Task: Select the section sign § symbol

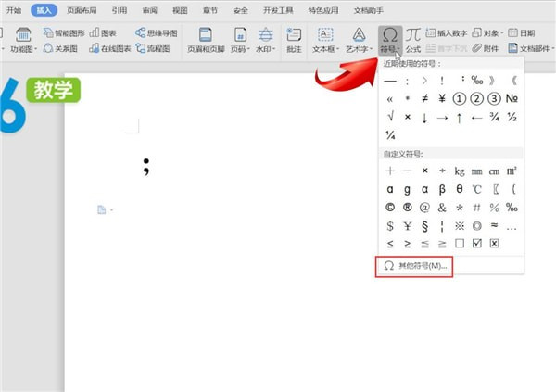Action: (x=425, y=225)
